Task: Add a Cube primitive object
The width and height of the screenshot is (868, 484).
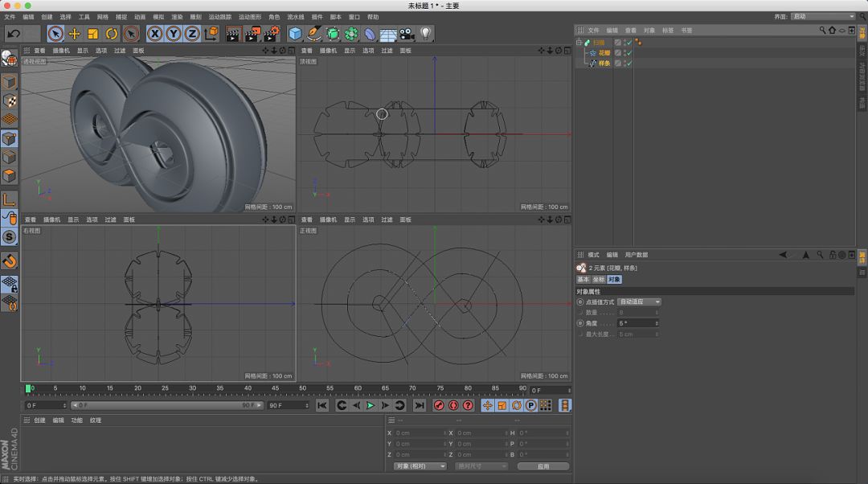Action: 295,34
